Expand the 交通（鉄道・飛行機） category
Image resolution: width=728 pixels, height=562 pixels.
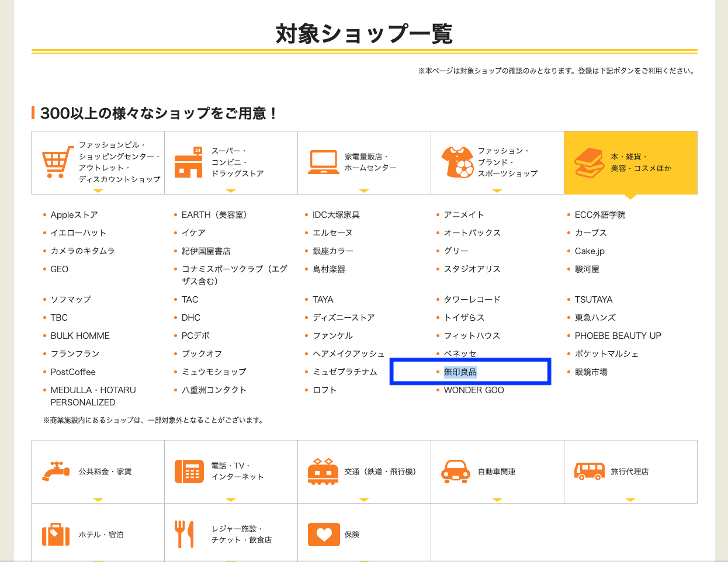tap(365, 471)
